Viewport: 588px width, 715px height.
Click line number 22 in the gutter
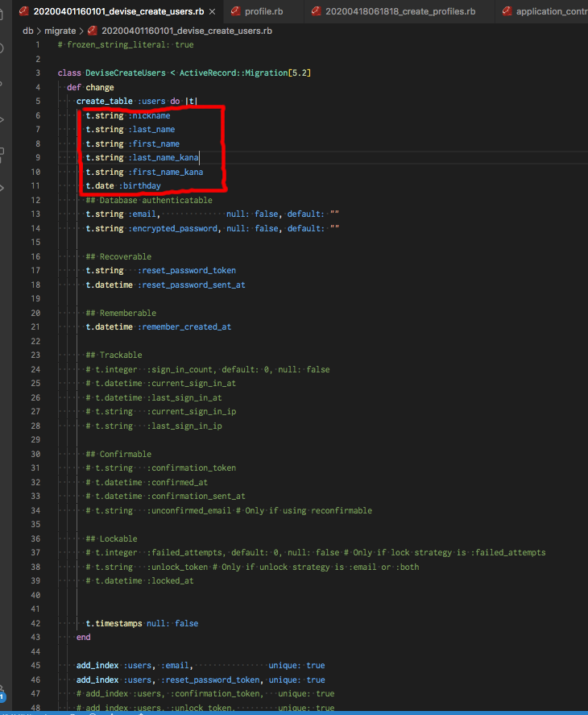coord(35,342)
